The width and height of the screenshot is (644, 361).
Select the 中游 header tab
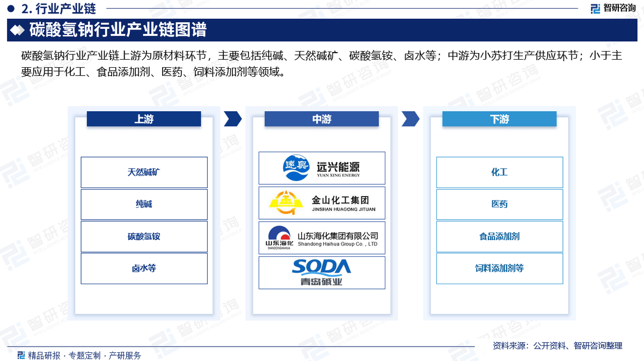[x=321, y=119]
